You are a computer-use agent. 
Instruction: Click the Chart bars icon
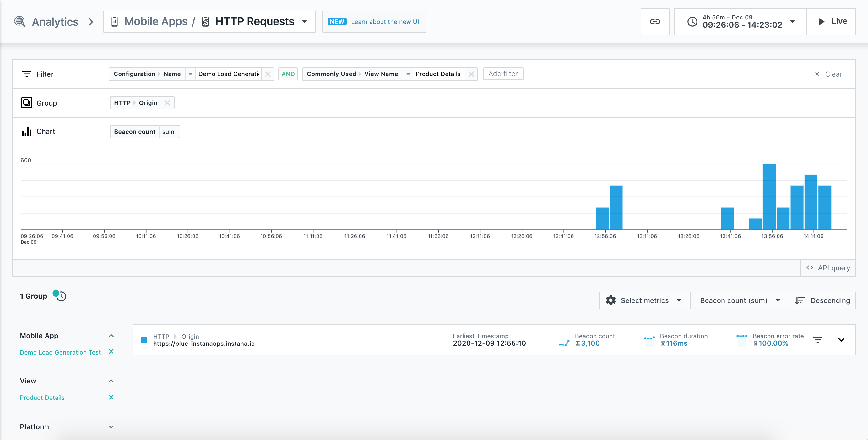point(27,132)
